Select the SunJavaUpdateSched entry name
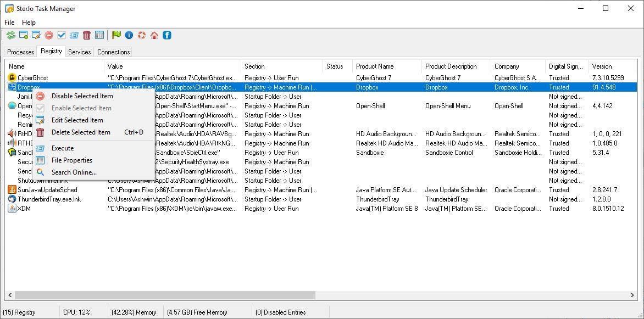 click(47, 189)
